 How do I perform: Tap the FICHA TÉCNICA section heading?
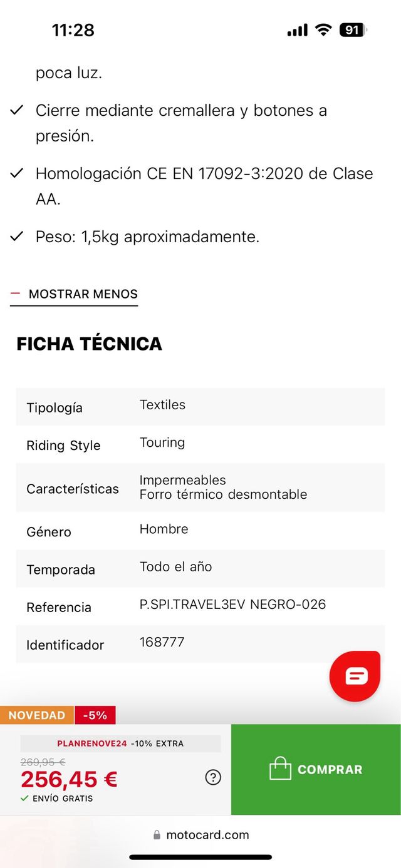point(89,344)
